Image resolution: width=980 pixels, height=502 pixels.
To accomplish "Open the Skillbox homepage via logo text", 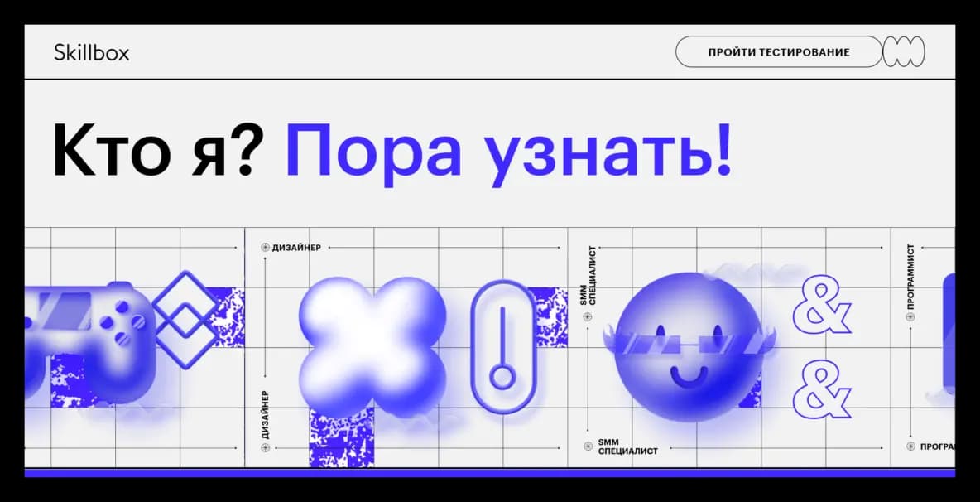I will (x=90, y=52).
